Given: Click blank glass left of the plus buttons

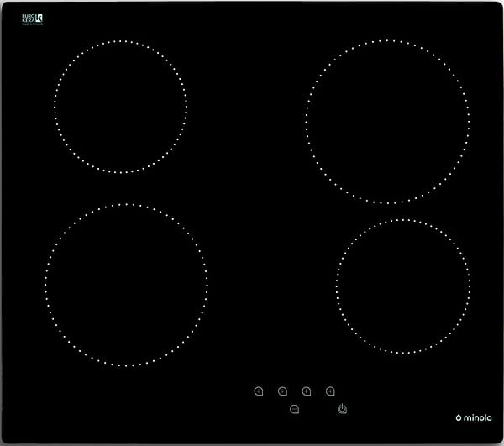Looking at the screenshot, I should point(168,399).
